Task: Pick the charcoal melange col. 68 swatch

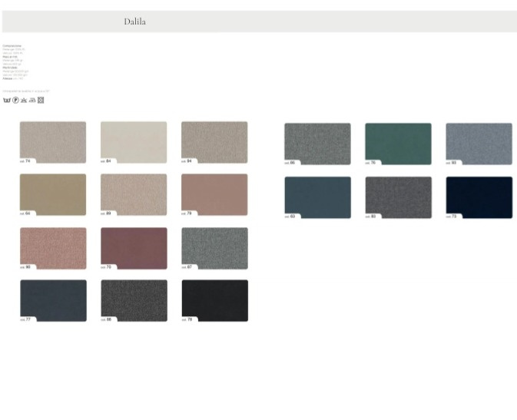Action: click(134, 299)
